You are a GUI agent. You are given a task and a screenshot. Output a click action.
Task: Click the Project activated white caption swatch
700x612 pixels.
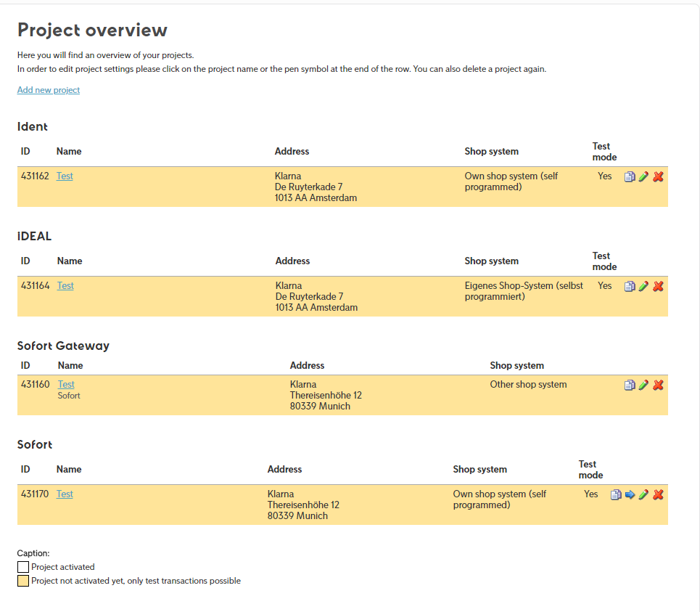tap(23, 567)
